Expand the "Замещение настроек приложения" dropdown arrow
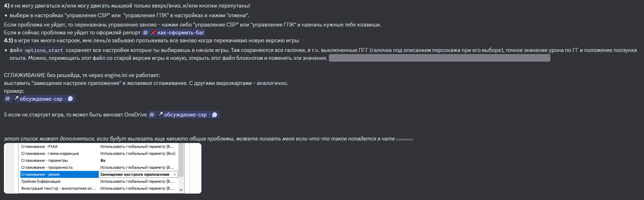 [175, 175]
